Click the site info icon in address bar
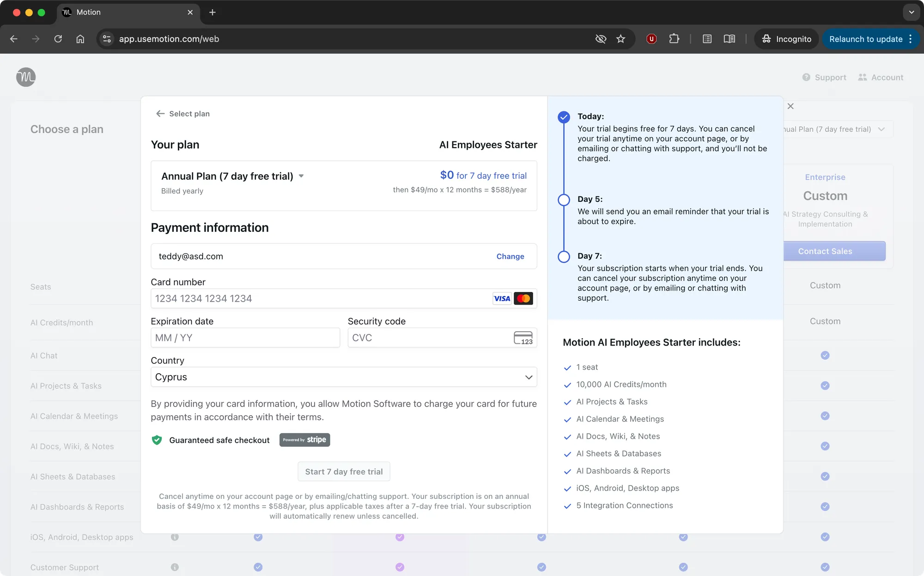Screen dimensions: 924x576 point(107,39)
